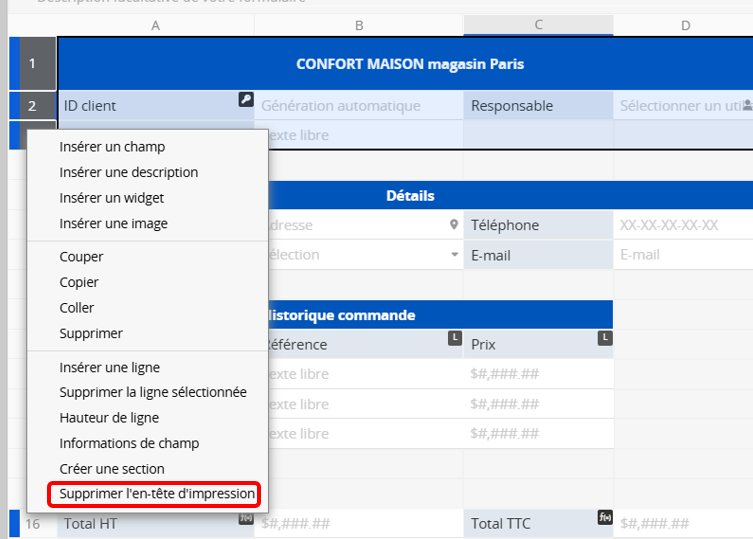The width and height of the screenshot is (753, 539).
Task: Click "Copier" in the context menu
Action: tap(79, 283)
